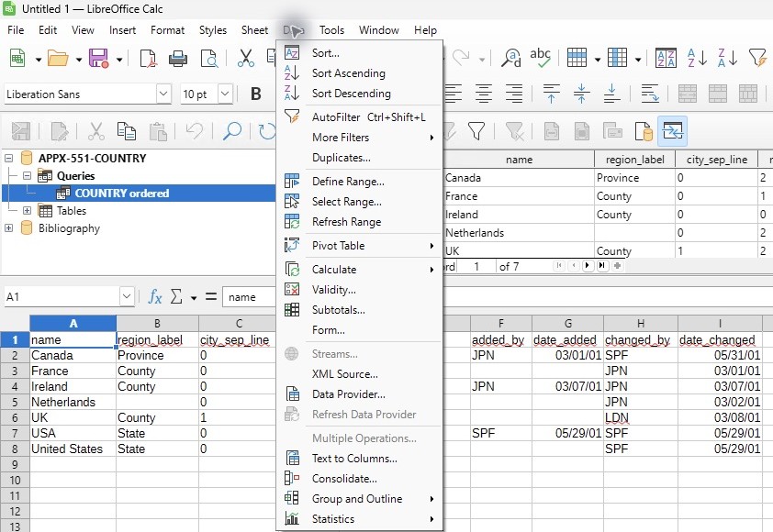This screenshot has width=773, height=532.
Task: Click the Align Top icon
Action: click(551, 94)
